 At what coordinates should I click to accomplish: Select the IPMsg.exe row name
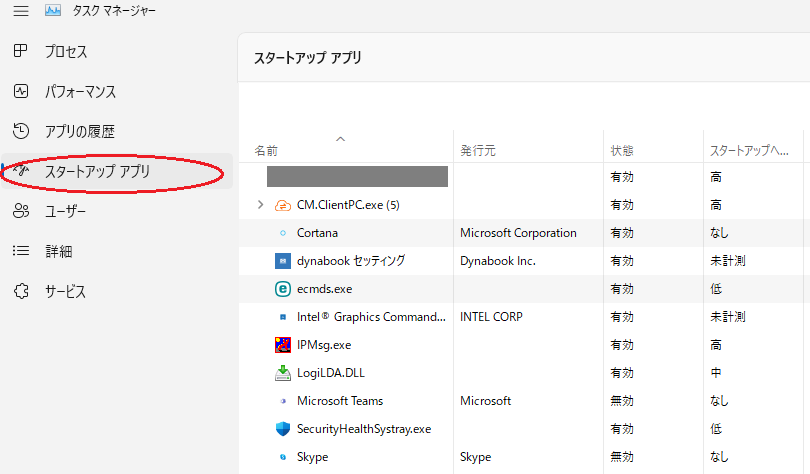(324, 345)
